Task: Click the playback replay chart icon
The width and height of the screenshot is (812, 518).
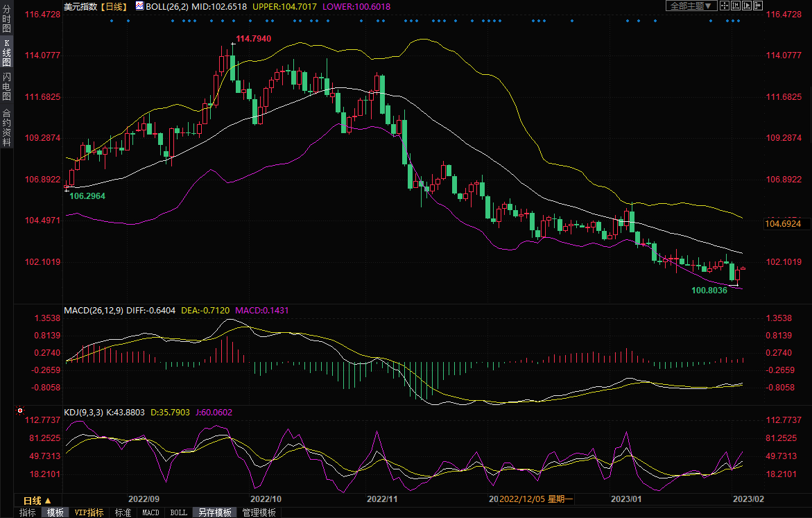Action: click(747, 6)
